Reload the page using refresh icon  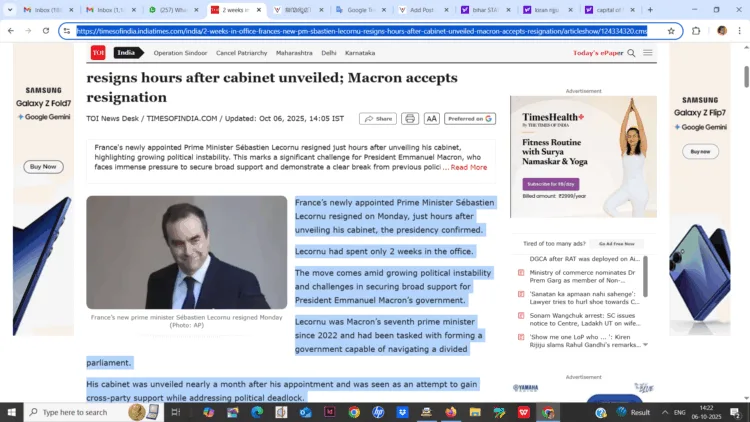pos(46,31)
